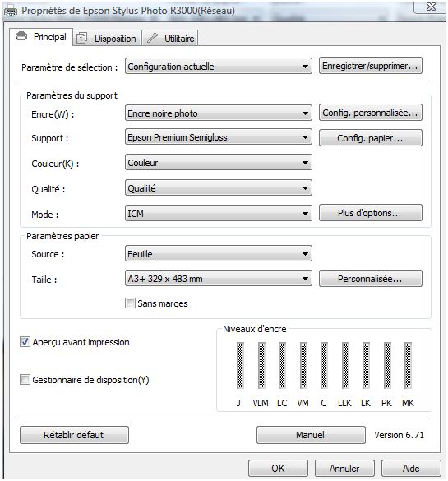Click the VLM ink level gauge

point(261,365)
